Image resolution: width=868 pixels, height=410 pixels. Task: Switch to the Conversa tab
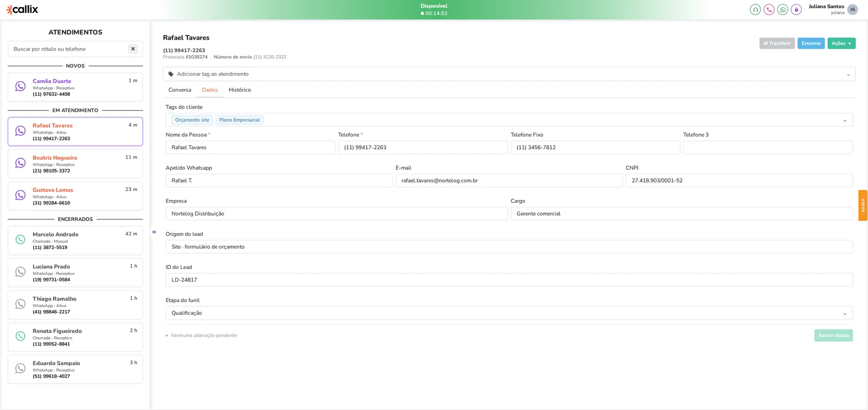tap(180, 90)
